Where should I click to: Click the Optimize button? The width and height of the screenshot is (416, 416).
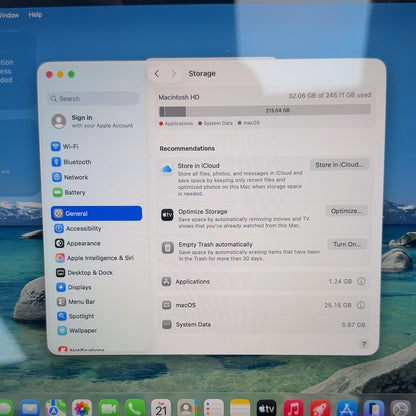(x=346, y=211)
